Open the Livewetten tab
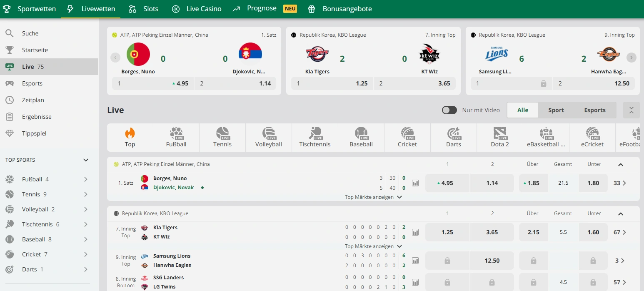Image resolution: width=644 pixels, height=291 pixels. click(x=91, y=9)
